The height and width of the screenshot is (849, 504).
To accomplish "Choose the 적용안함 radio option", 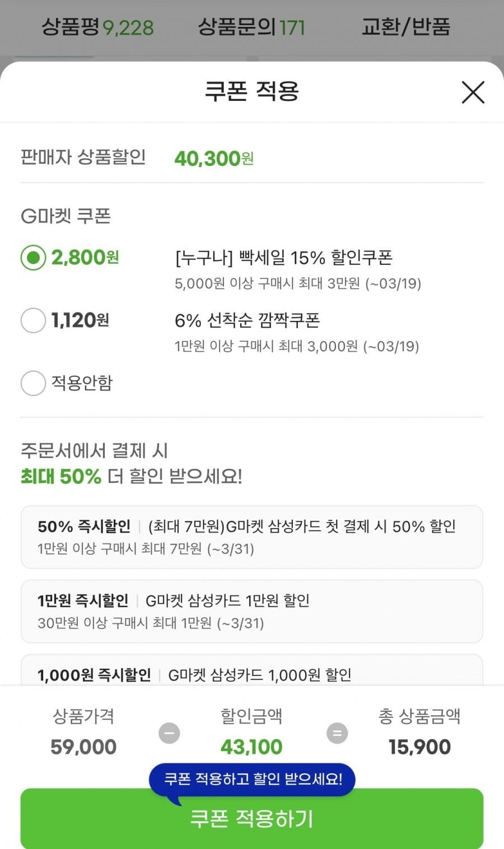I will pos(33,384).
